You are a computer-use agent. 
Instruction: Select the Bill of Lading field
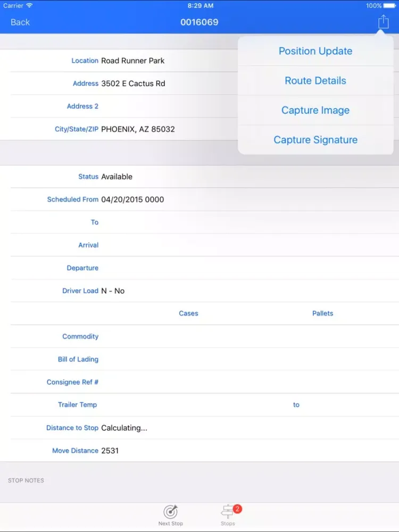click(x=213, y=360)
